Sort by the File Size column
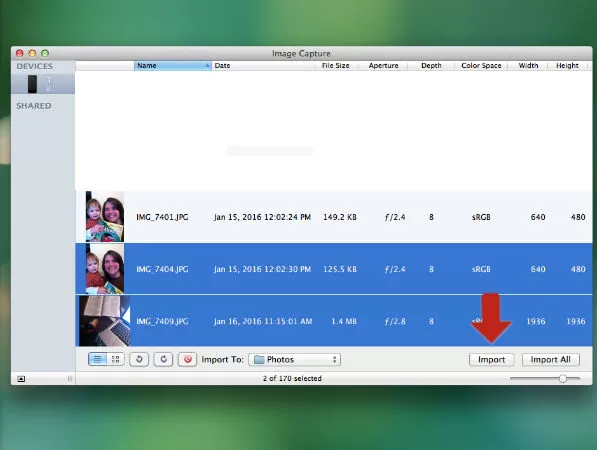The height and width of the screenshot is (450, 600). click(x=335, y=66)
